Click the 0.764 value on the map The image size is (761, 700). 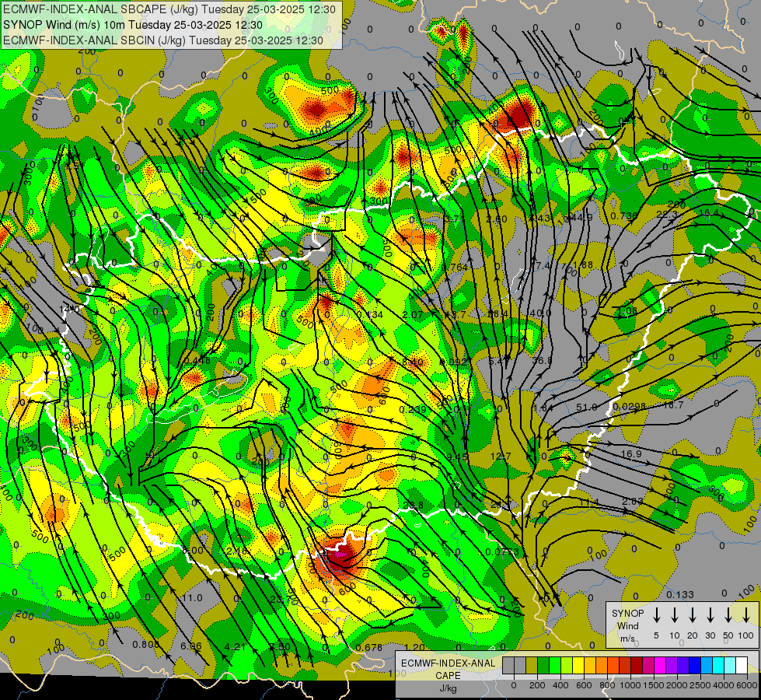pos(454,268)
